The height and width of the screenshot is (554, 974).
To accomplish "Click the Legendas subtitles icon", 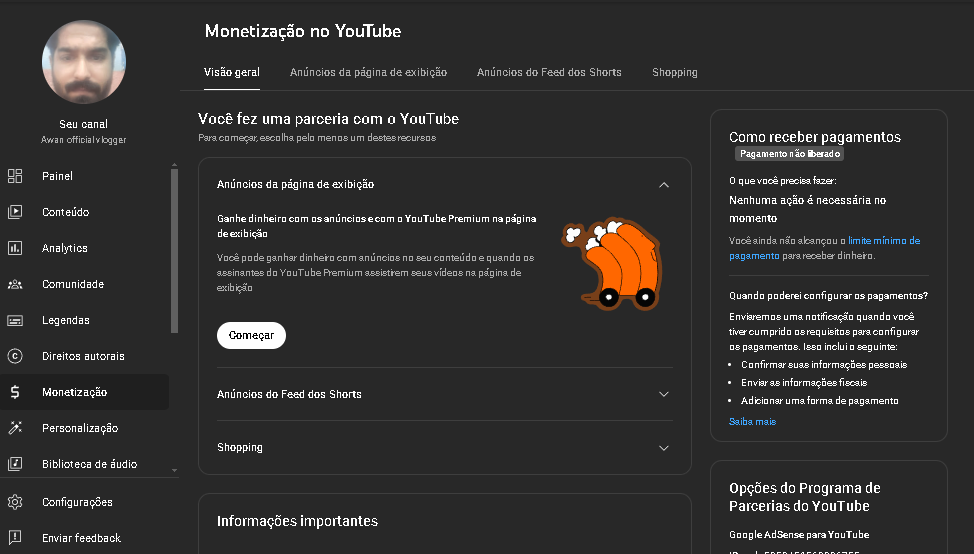I will (15, 320).
